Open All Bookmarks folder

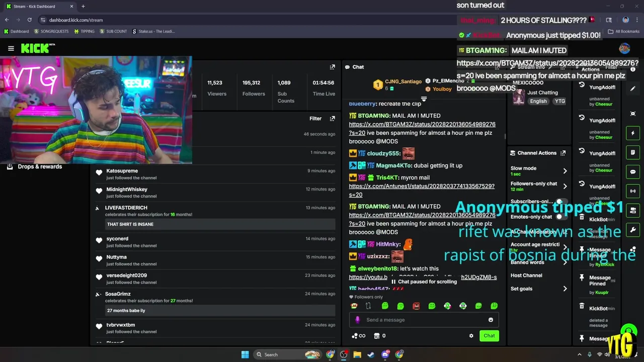tap(624, 31)
